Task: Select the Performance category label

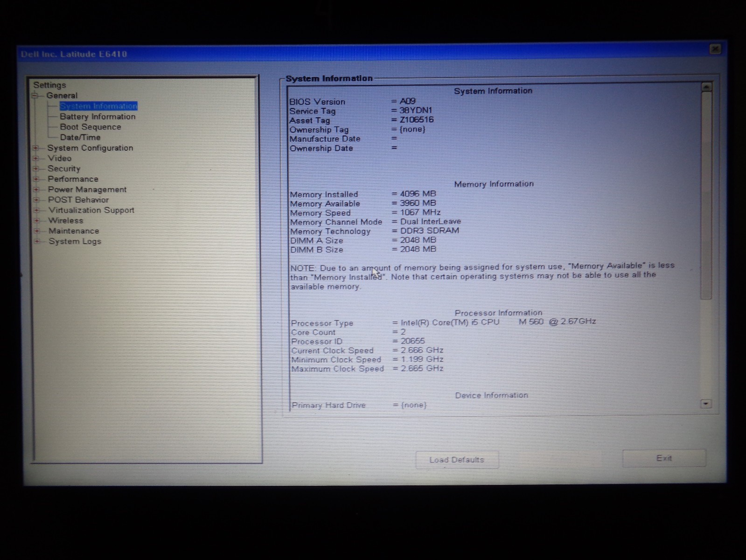Action: click(73, 179)
